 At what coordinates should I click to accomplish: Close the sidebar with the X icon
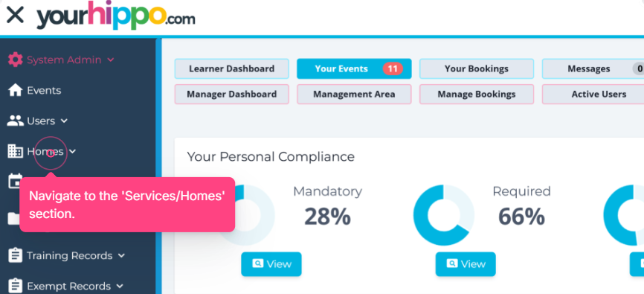16,16
